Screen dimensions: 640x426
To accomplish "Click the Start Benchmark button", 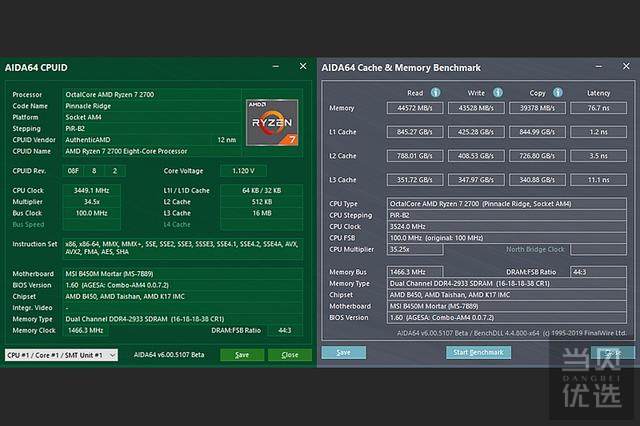I will 478,353.
